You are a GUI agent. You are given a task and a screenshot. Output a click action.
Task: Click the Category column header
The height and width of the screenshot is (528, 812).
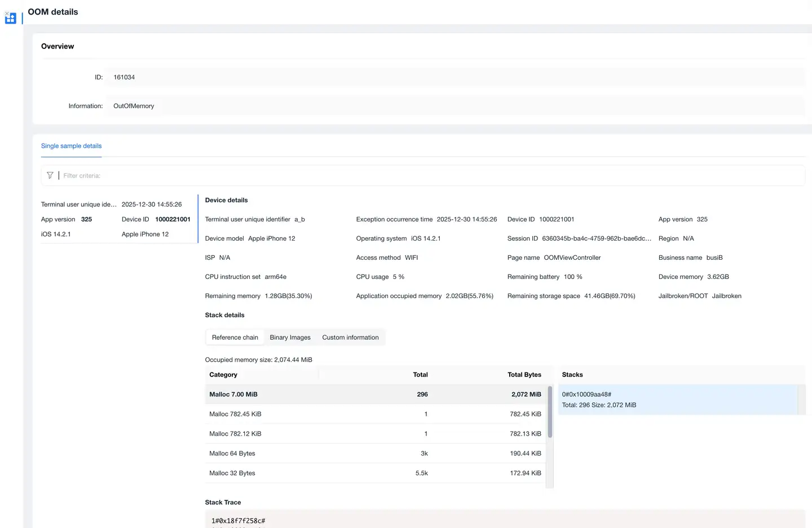223,375
